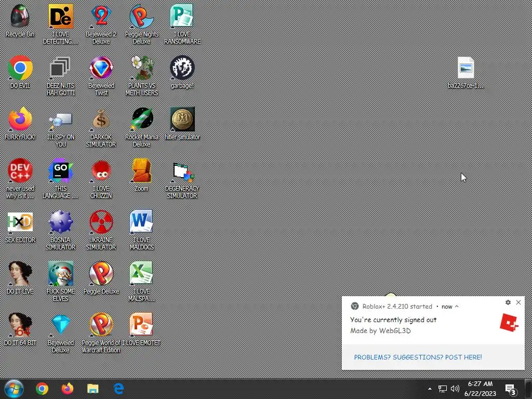Click the You're currently signed out message
Screen dimensions: 532x399
[393, 320]
